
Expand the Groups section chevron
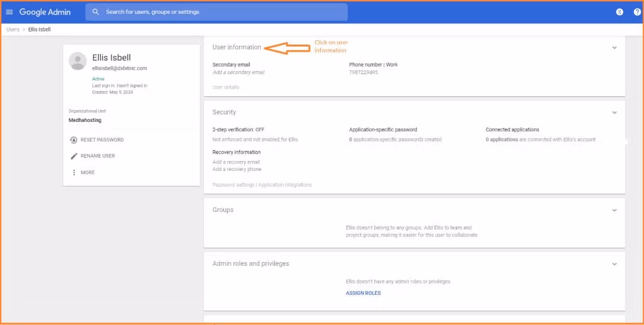click(x=614, y=210)
